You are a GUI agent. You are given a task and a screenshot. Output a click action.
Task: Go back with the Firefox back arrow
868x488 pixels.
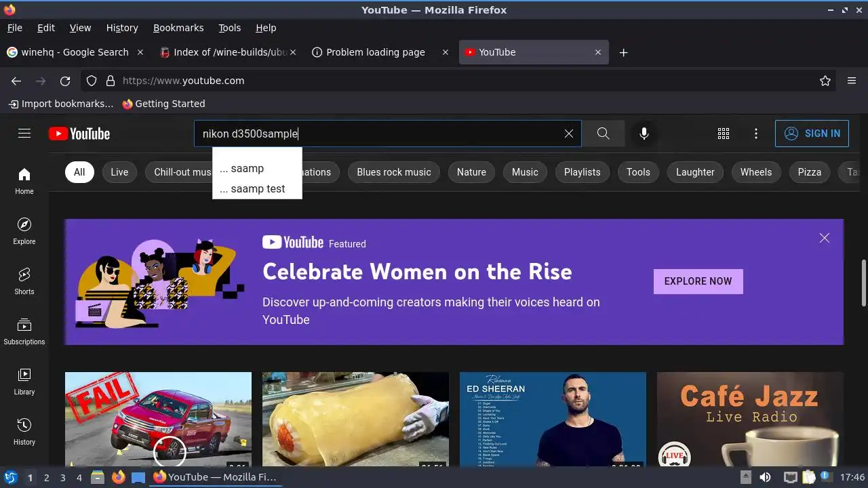(x=16, y=81)
